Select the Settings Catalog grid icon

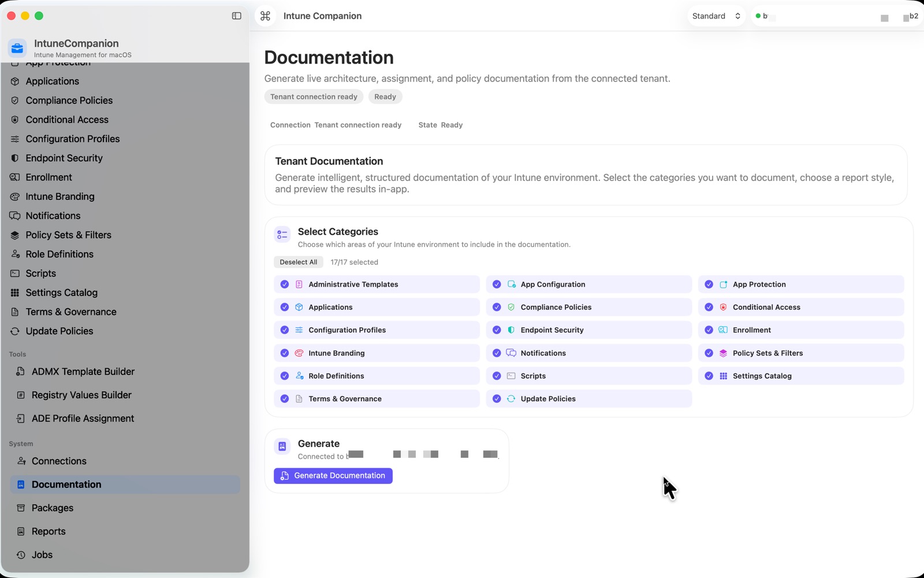[14, 292]
